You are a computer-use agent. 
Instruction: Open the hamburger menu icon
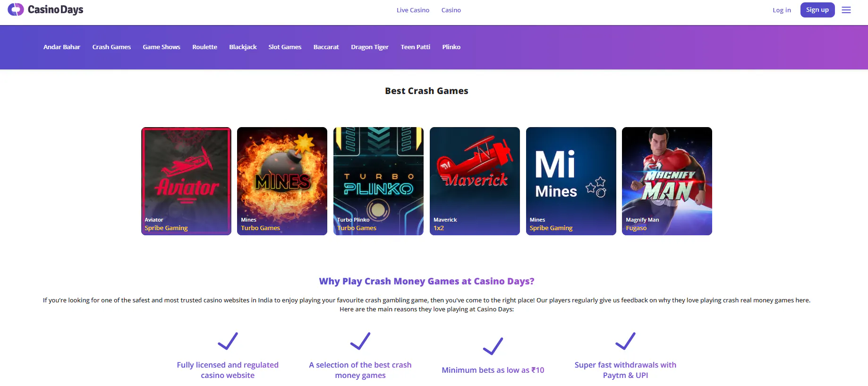pos(846,10)
